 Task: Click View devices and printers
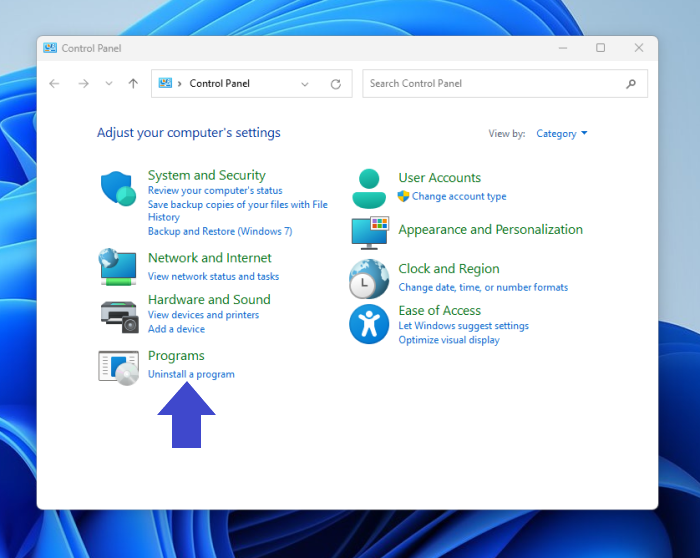pyautogui.click(x=204, y=315)
